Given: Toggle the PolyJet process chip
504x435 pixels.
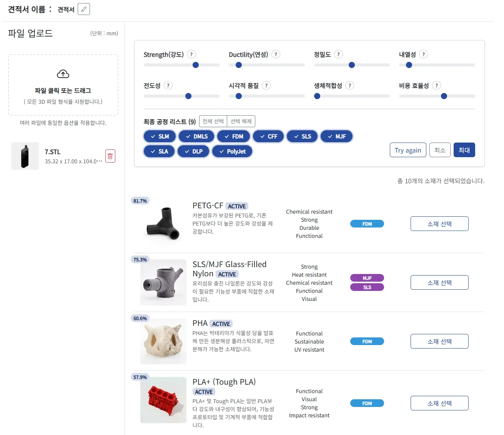Looking at the screenshot, I should coord(232,151).
